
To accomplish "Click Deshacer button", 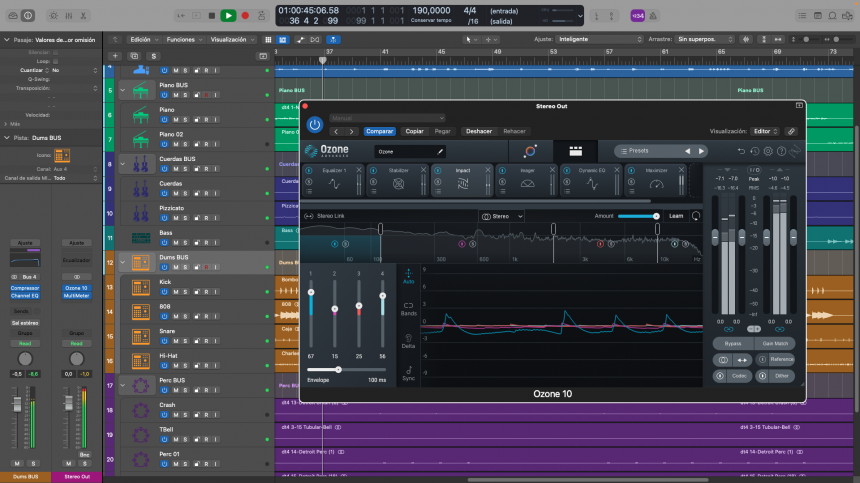I will pyautogui.click(x=479, y=132).
